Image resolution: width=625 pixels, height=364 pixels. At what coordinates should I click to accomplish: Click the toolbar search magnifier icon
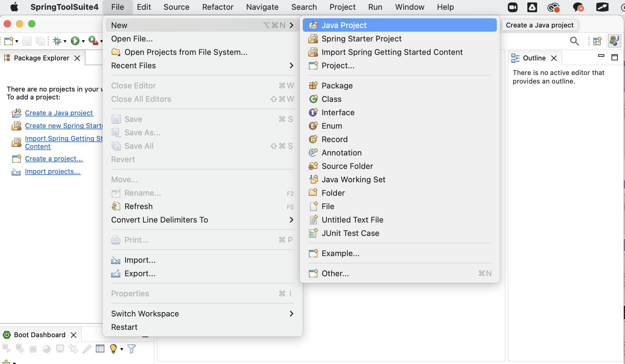click(574, 41)
